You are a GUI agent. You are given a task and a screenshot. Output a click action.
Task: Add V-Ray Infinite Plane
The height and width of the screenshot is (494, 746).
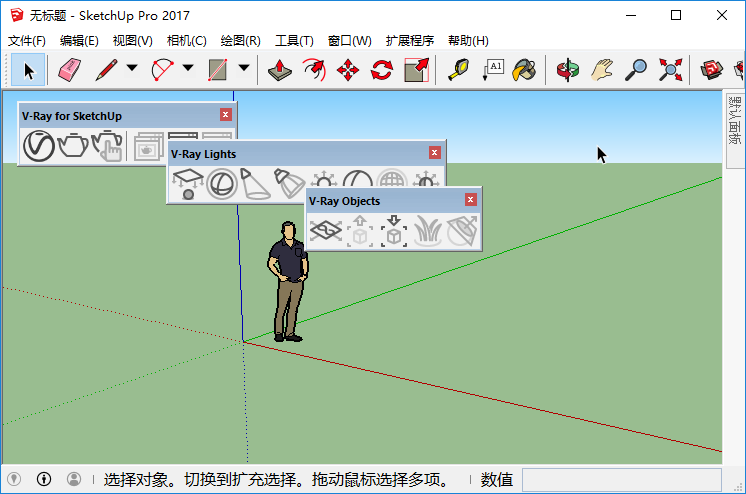click(x=326, y=231)
